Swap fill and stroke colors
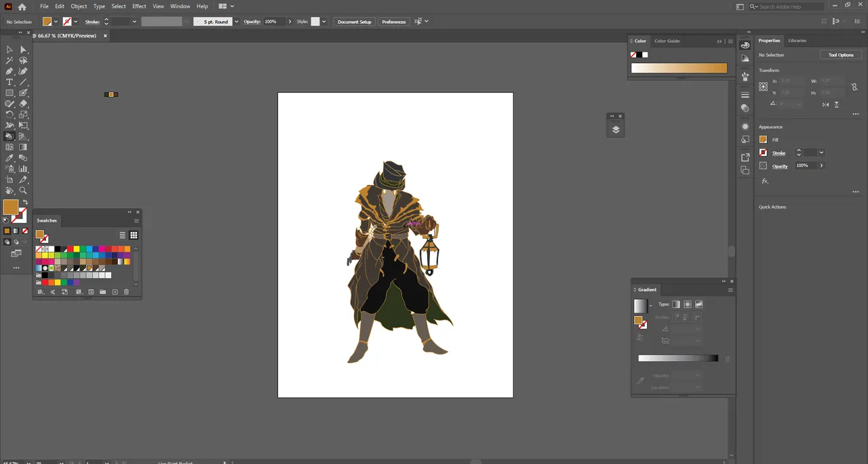Image resolution: width=868 pixels, height=464 pixels. coord(25,202)
